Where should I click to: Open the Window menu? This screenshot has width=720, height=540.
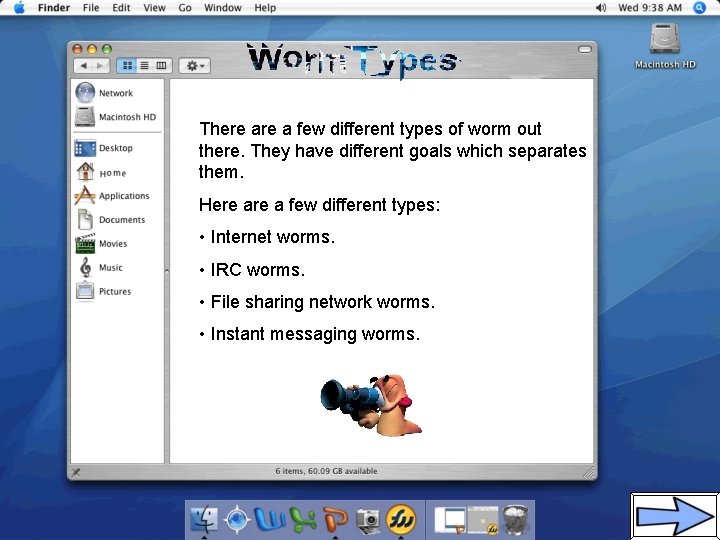point(223,8)
